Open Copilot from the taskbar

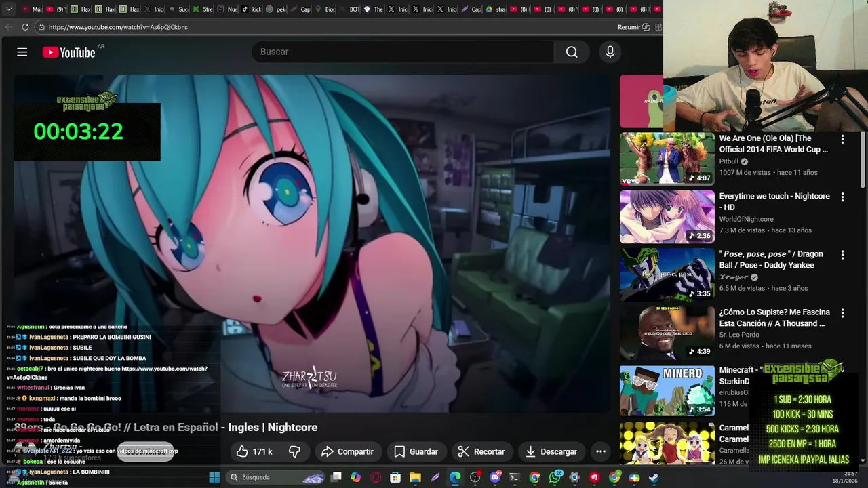click(356, 477)
